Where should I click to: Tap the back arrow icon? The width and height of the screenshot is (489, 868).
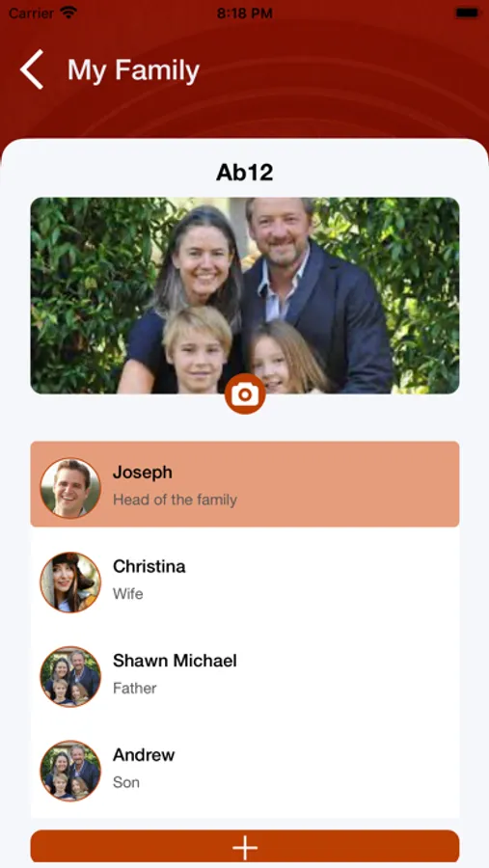coord(32,69)
